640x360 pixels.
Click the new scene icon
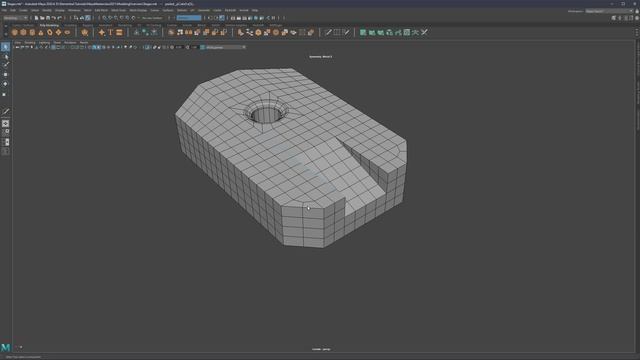pyautogui.click(x=36, y=18)
